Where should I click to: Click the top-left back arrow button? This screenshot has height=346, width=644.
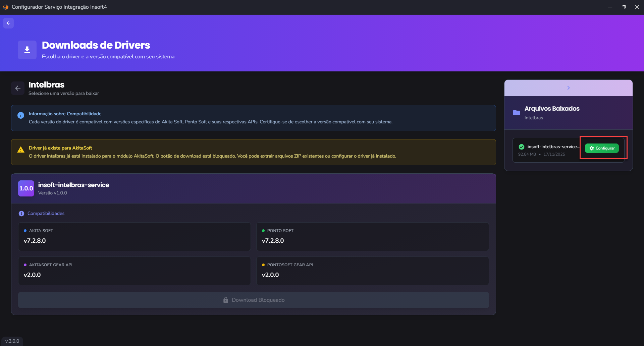pyautogui.click(x=8, y=23)
